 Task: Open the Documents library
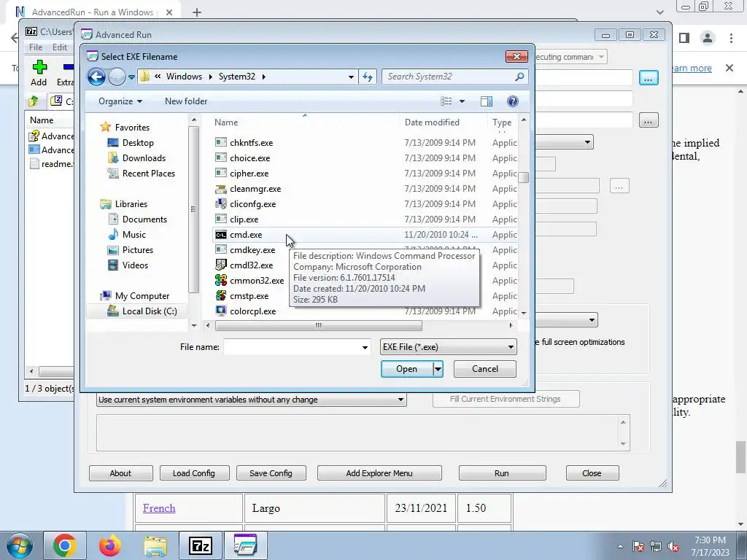point(144,219)
